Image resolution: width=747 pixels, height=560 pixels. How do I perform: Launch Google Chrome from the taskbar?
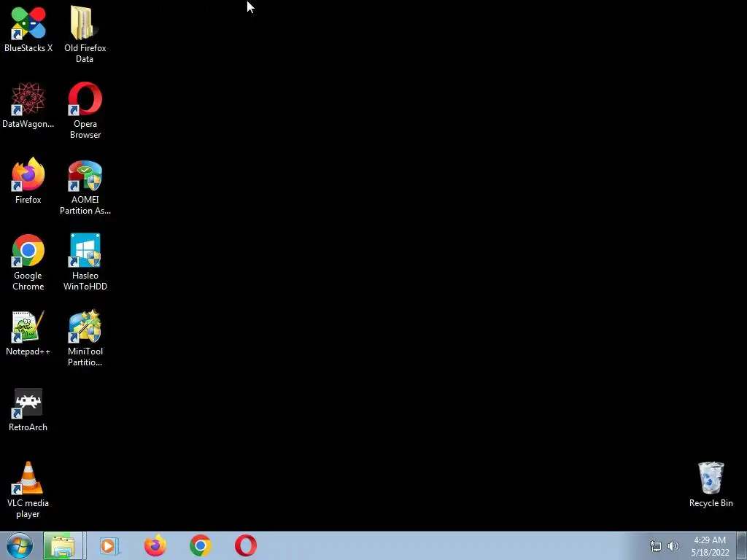click(201, 545)
